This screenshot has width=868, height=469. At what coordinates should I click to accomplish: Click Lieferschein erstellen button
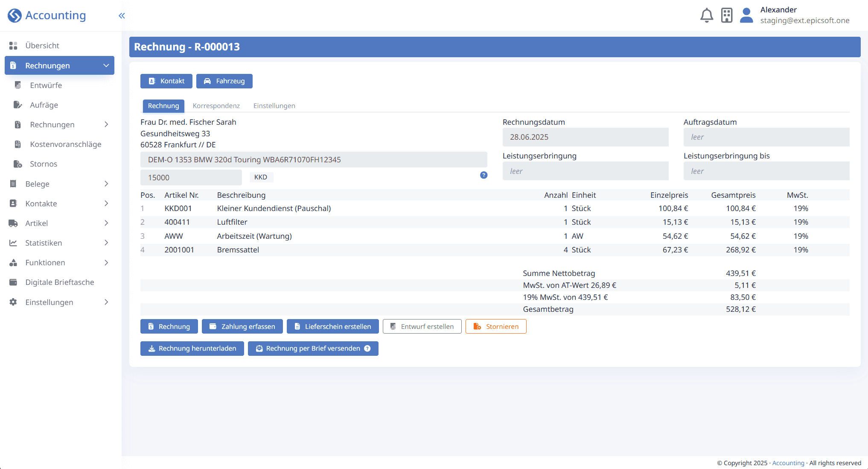[333, 326]
